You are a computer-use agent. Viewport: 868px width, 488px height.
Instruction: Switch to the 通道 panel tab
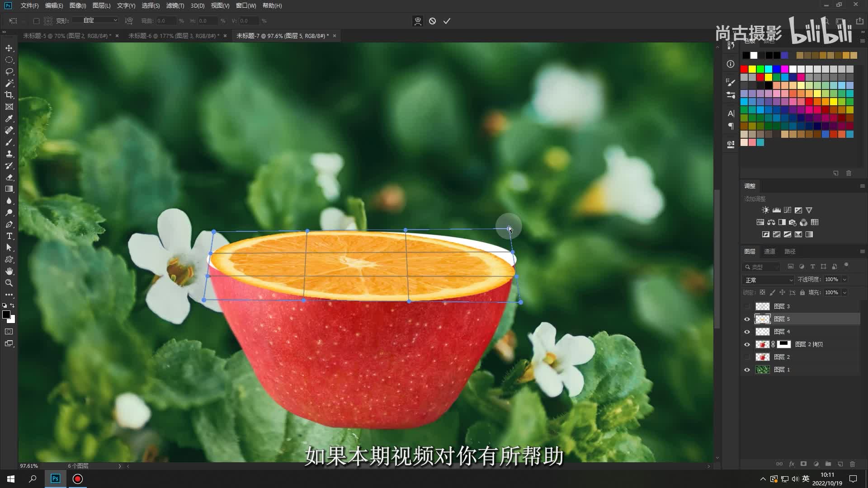(x=769, y=252)
